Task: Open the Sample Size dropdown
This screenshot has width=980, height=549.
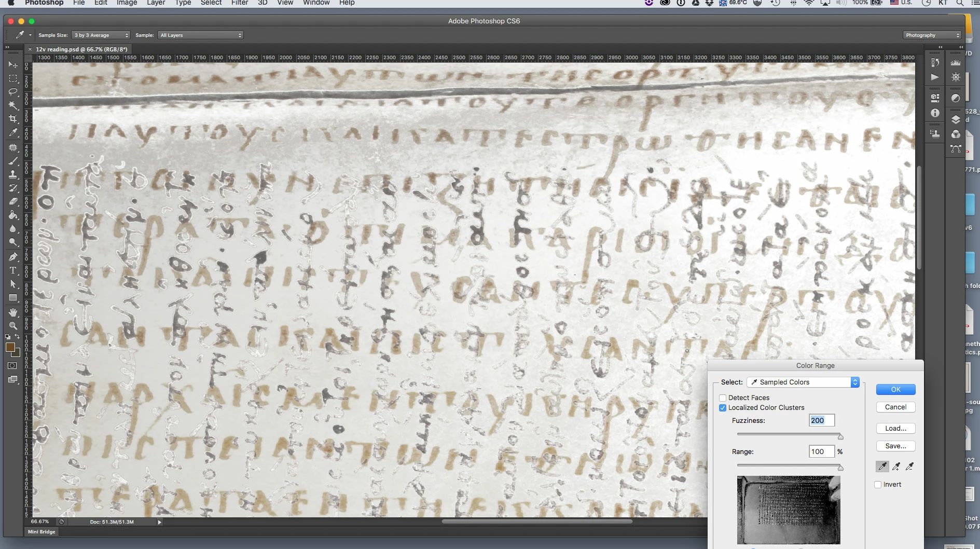Action: pyautogui.click(x=101, y=35)
